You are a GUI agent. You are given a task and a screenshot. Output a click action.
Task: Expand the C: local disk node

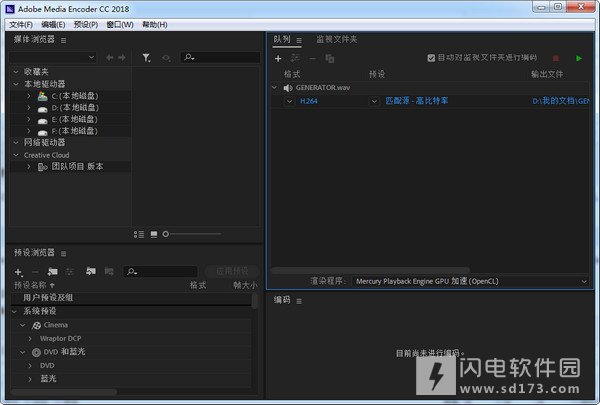(x=29, y=96)
